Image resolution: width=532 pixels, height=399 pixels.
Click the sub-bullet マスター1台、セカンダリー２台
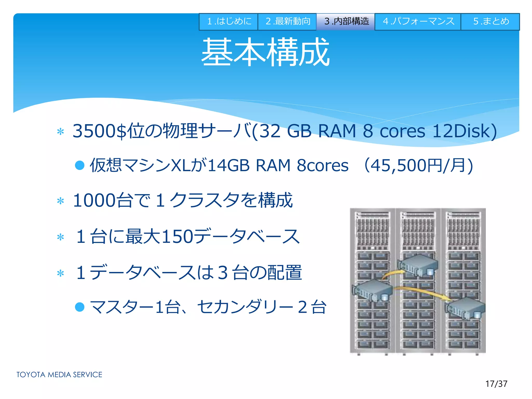click(208, 307)
